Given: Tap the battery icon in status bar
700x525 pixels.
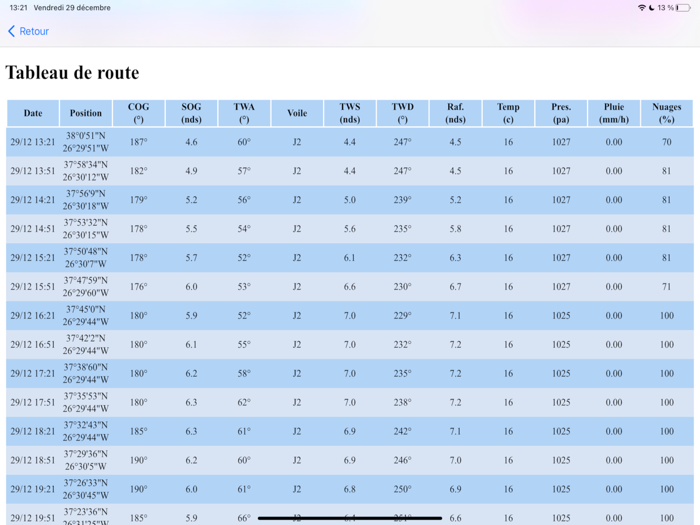Looking at the screenshot, I should pos(683,8).
